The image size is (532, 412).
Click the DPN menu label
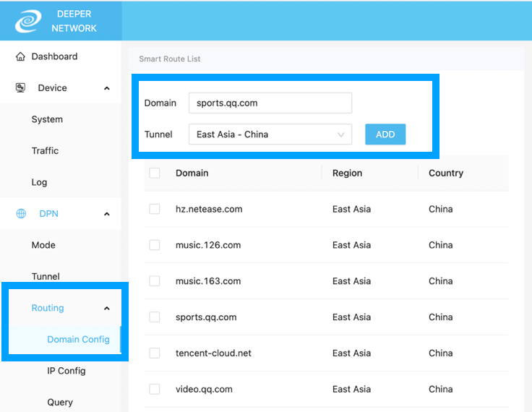click(49, 213)
